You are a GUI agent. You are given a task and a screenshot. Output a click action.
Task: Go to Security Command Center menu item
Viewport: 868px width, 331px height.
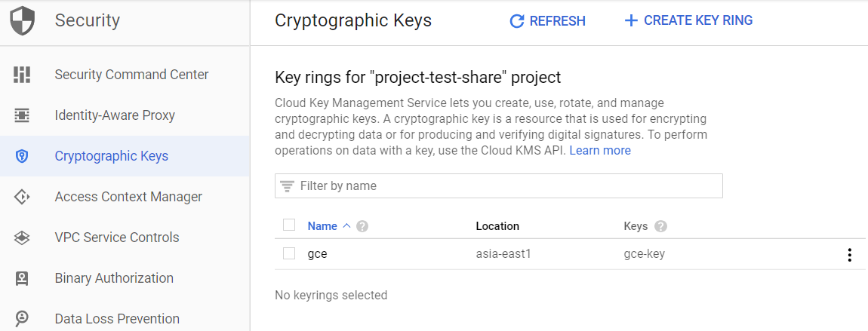point(131,75)
